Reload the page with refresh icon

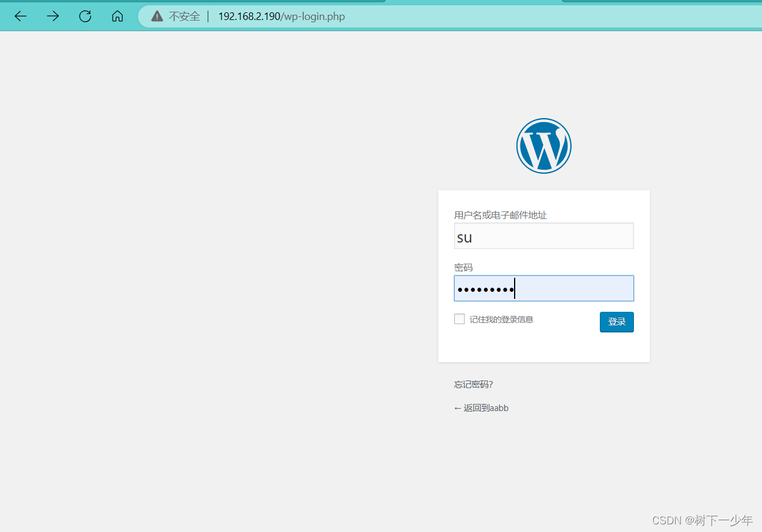[85, 16]
